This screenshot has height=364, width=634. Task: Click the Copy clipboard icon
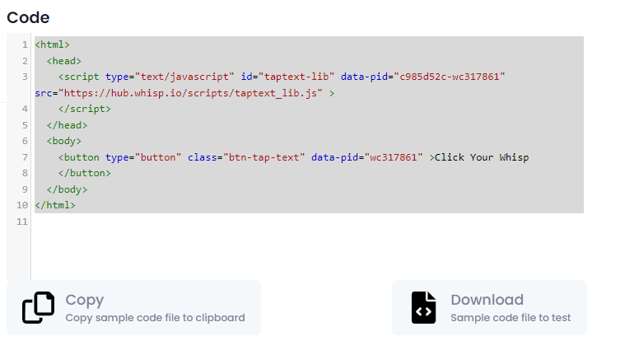pyautogui.click(x=38, y=307)
